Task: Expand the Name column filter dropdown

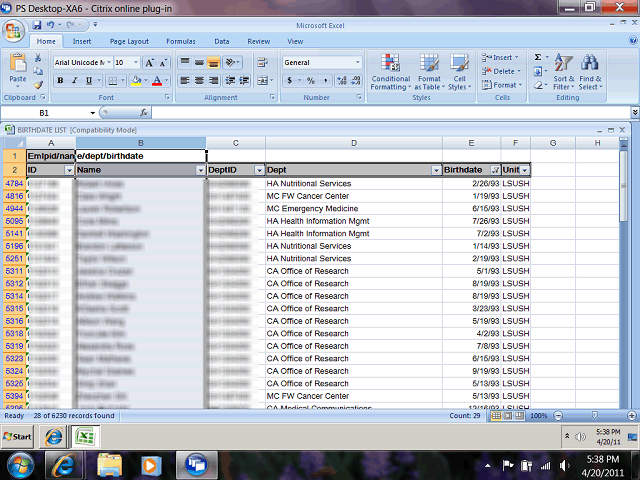Action: point(199,170)
